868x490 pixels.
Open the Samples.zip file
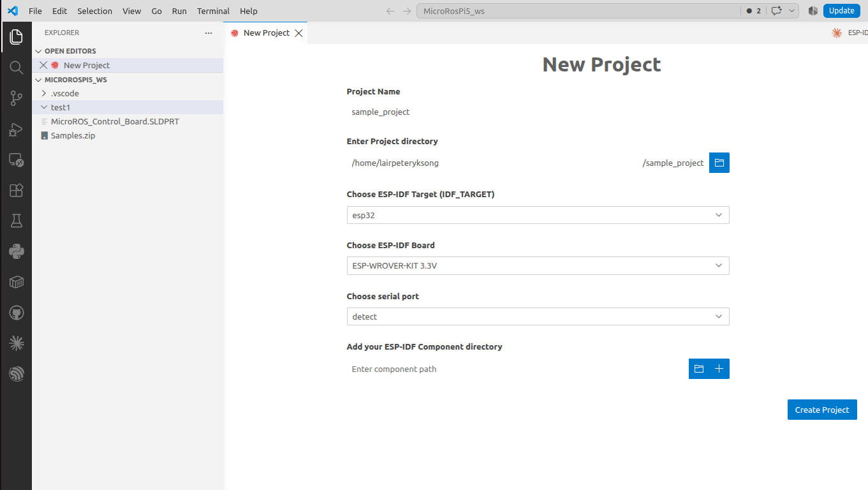128,135
